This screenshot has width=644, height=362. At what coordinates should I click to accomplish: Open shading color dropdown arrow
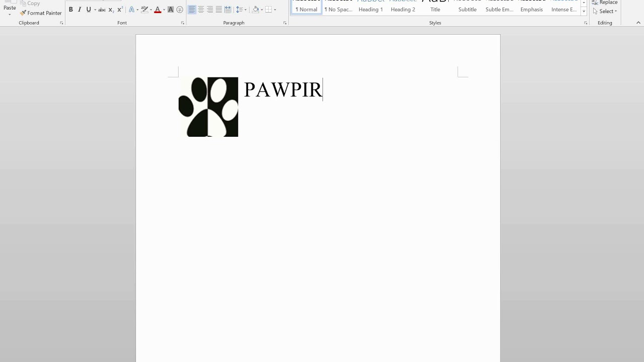click(262, 10)
